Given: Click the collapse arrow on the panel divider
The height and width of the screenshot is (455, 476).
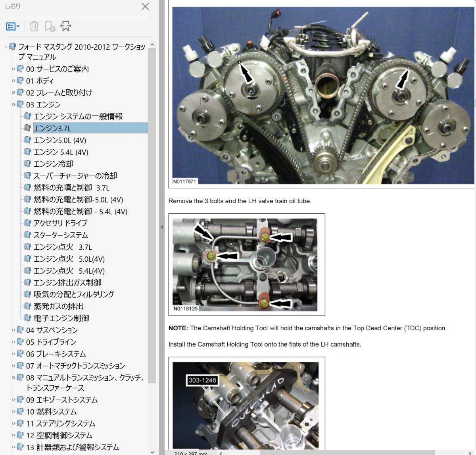Looking at the screenshot, I should tap(161, 227).
